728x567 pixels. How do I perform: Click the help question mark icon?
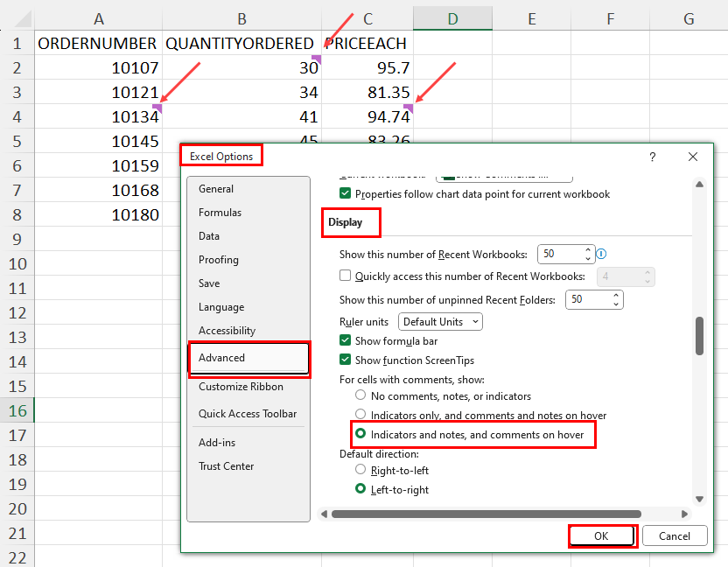pyautogui.click(x=653, y=157)
